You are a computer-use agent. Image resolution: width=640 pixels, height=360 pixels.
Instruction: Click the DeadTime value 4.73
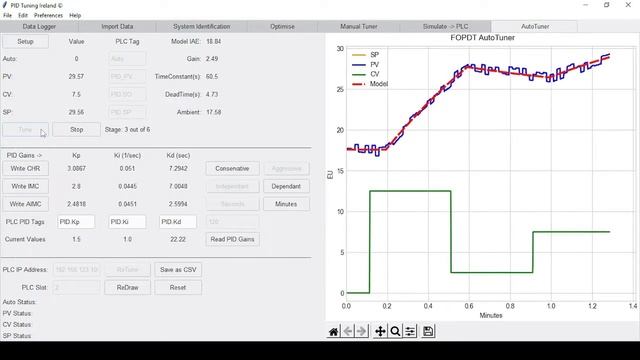(212, 94)
